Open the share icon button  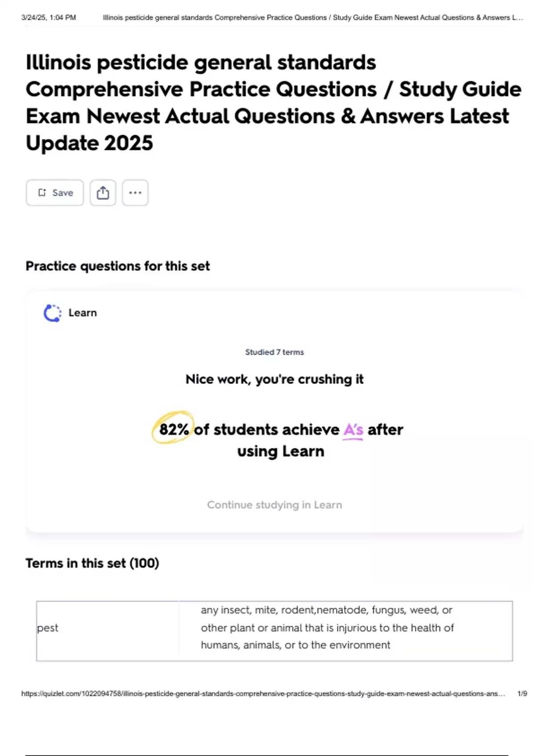[x=103, y=193]
